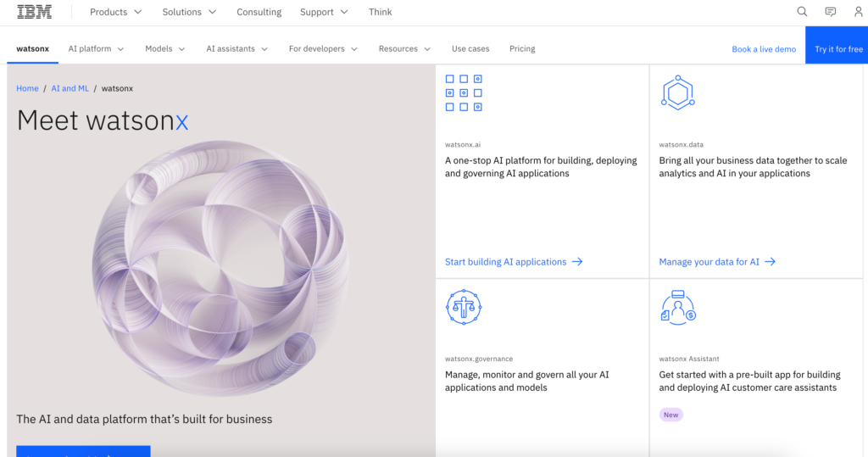Screen dimensions: 868x457
Task: Click the watsonx.governance scales icon
Action: [464, 307]
